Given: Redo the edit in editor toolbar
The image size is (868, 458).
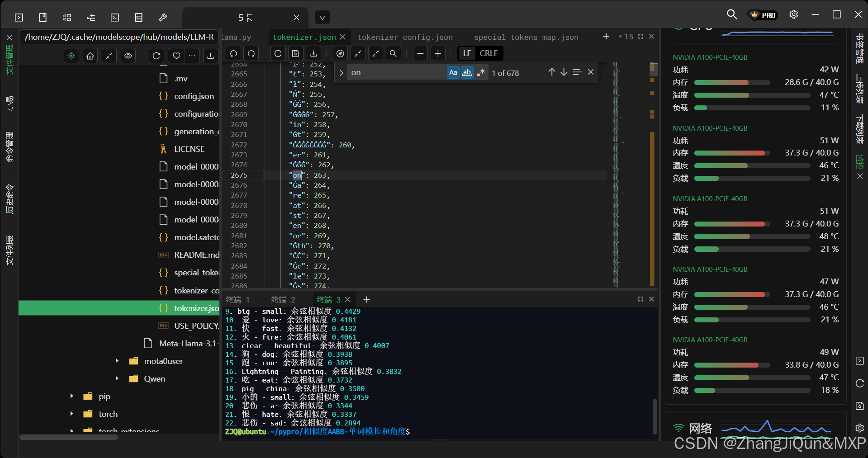Looking at the screenshot, I should click(x=251, y=53).
